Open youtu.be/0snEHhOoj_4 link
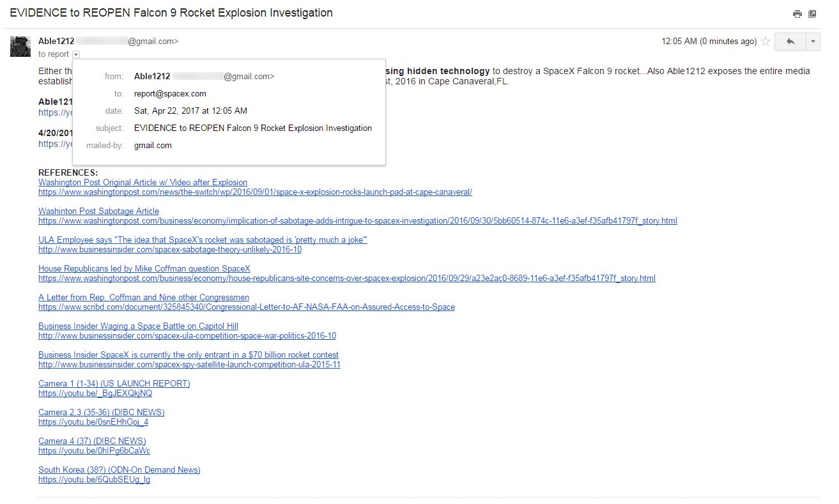Screen dimensions: 839x504 pos(93,422)
